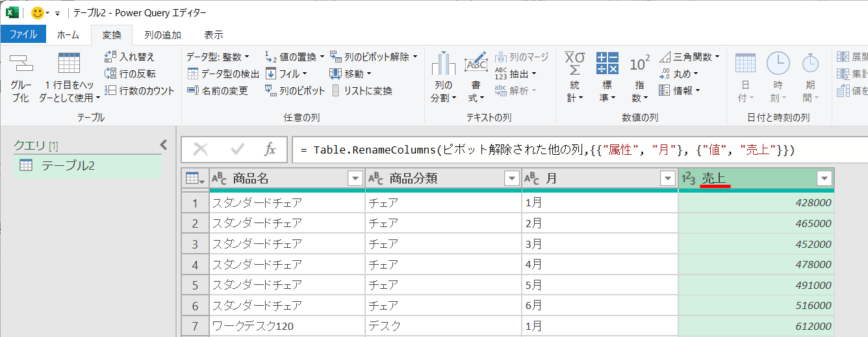The width and height of the screenshot is (868, 337).
Task: Open Replace Values (値の置換) dropdown
Action: (x=294, y=57)
